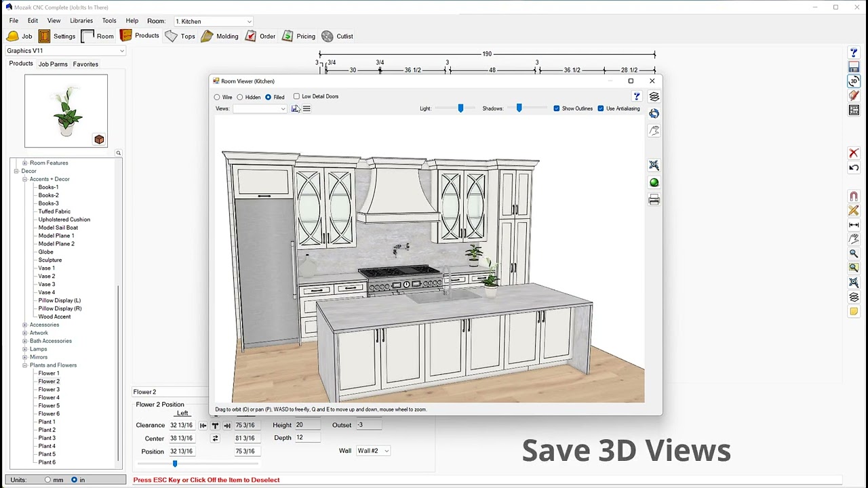Open the View menu
This screenshot has height=488, width=868.
(54, 21)
